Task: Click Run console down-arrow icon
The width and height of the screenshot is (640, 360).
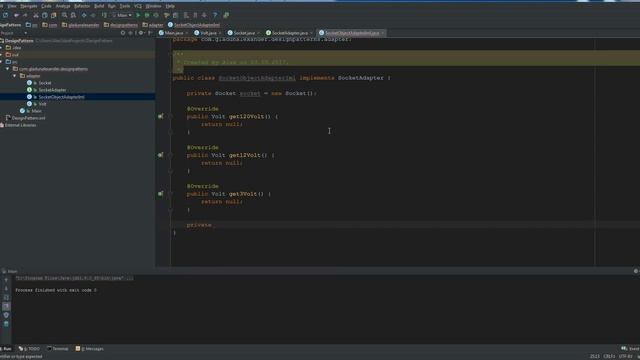Action: [6, 289]
